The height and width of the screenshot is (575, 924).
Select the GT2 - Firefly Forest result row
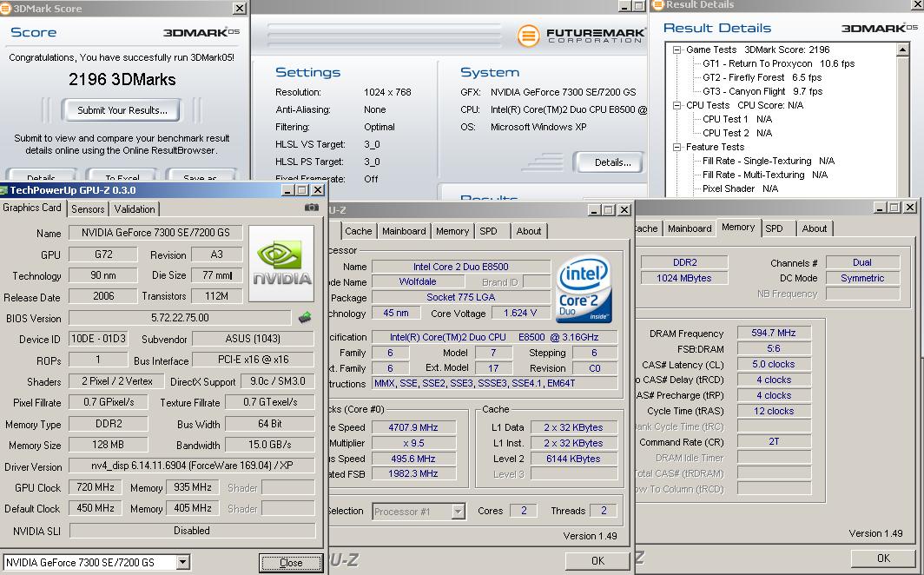[762, 78]
